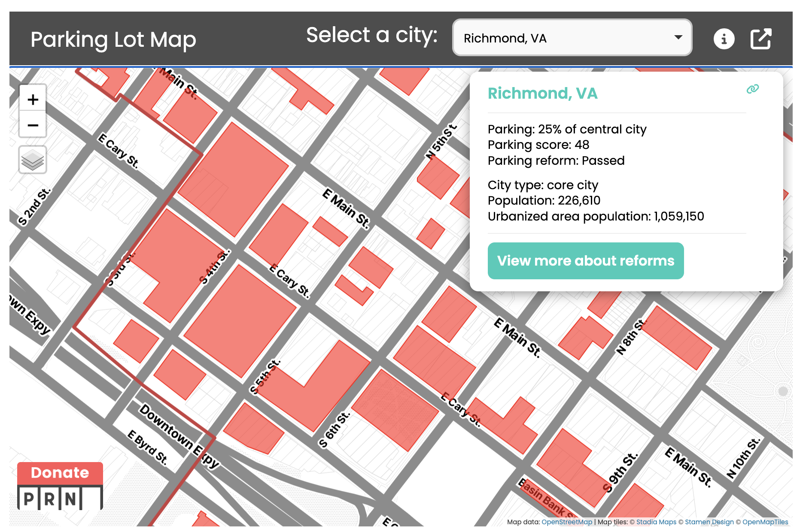The height and width of the screenshot is (532, 809).
Task: Open the Select a city dropdown
Action: pos(572,38)
